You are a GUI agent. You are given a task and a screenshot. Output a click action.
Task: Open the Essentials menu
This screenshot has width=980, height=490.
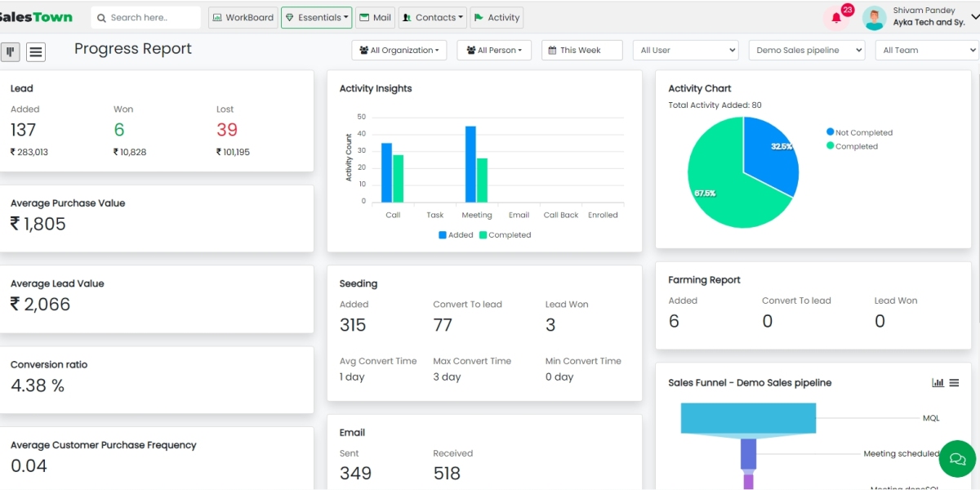pyautogui.click(x=316, y=18)
